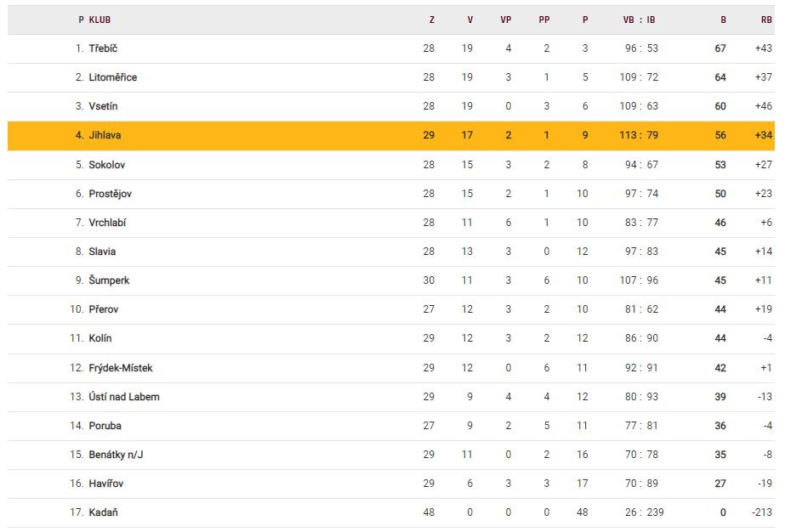Screen dimensions: 785x532
Task: Click the Benátky n/J club name
Action: (x=117, y=455)
